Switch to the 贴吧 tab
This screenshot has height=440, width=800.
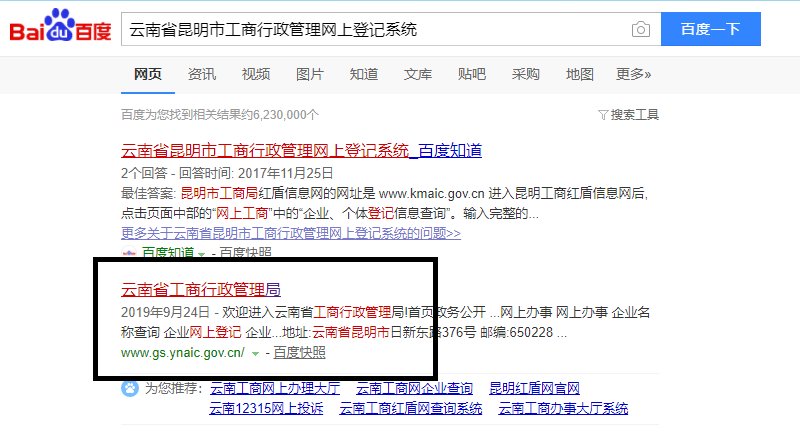[x=472, y=75]
